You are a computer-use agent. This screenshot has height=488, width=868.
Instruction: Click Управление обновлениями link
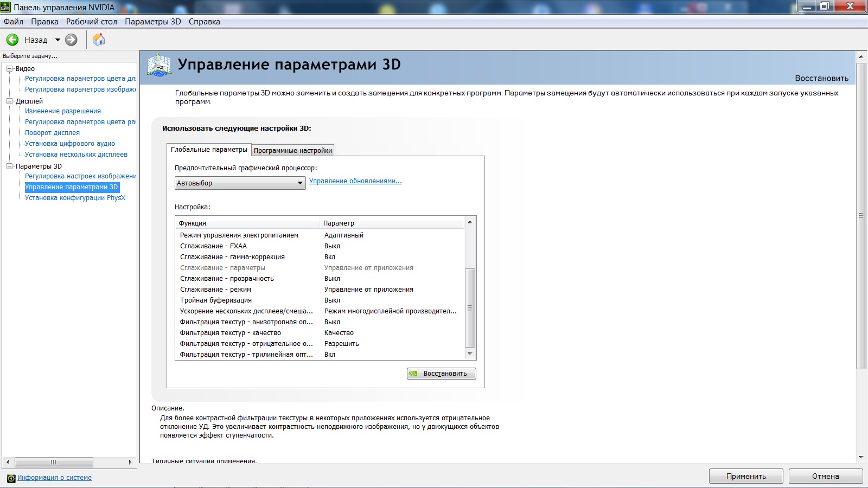355,181
